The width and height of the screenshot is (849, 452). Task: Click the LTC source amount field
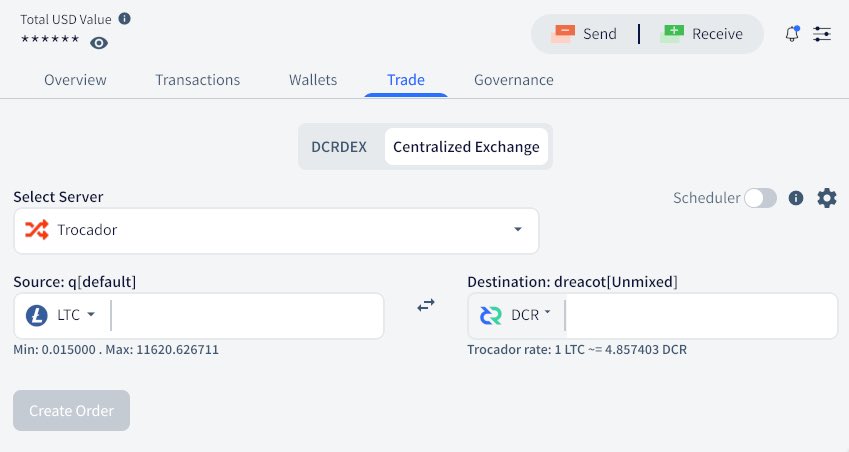point(246,316)
